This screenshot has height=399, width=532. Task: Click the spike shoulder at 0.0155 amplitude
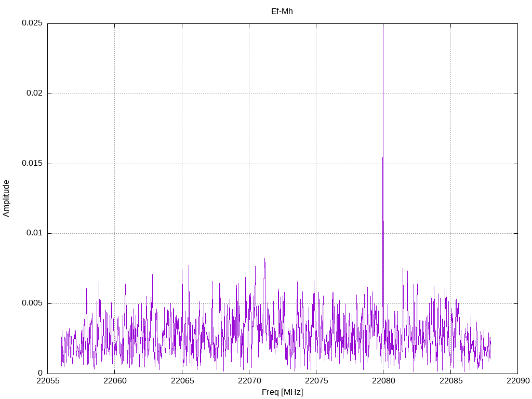(x=382, y=157)
